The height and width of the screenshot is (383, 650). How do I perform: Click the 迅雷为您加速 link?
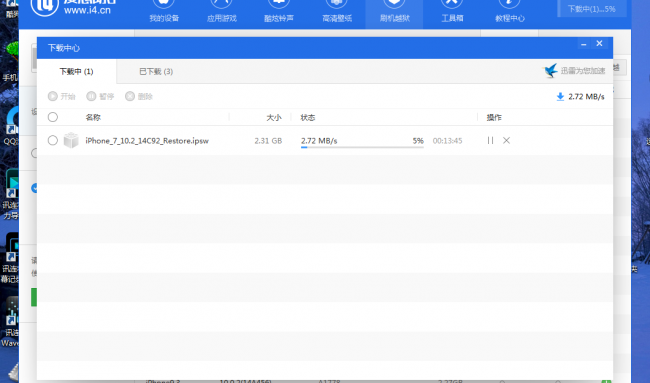pos(575,71)
